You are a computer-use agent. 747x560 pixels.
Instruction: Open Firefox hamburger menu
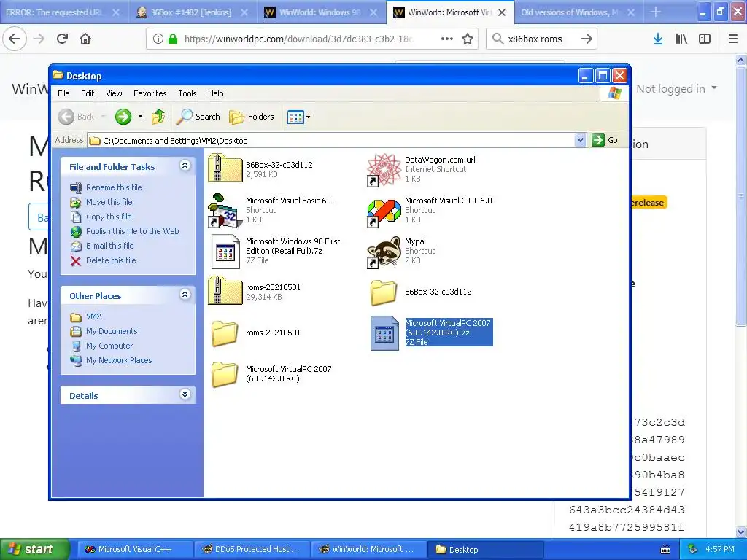(733, 39)
